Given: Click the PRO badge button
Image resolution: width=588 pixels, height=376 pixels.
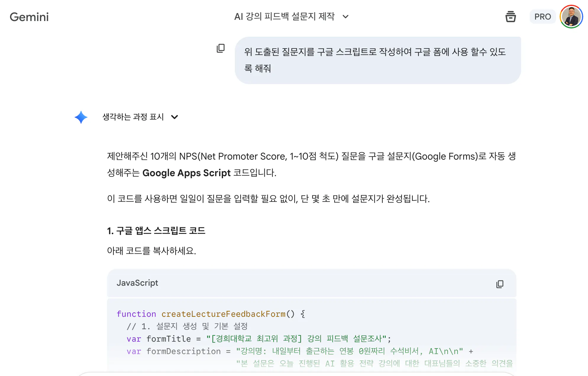Looking at the screenshot, I should 542,17.
